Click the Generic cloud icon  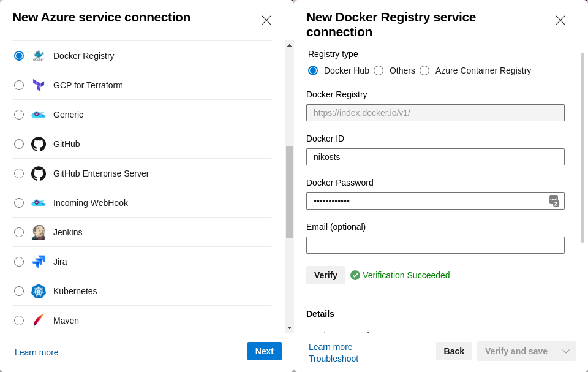pyautogui.click(x=39, y=115)
